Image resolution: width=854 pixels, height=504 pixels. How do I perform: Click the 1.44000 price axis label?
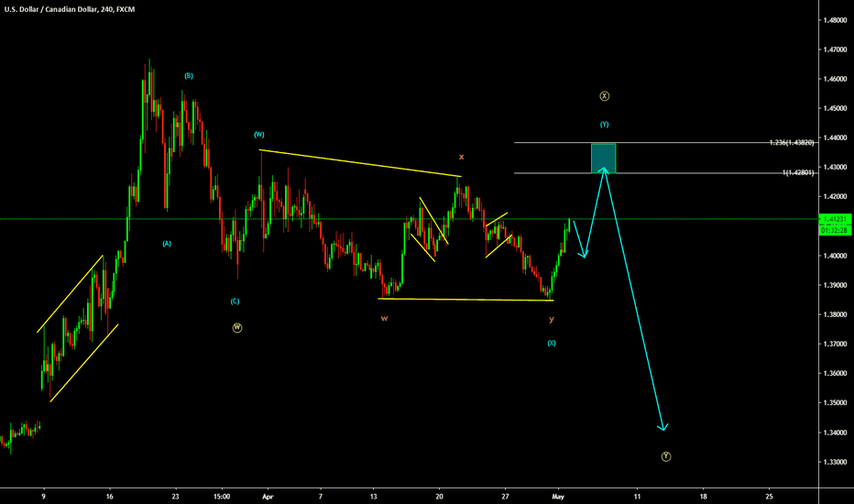836,137
